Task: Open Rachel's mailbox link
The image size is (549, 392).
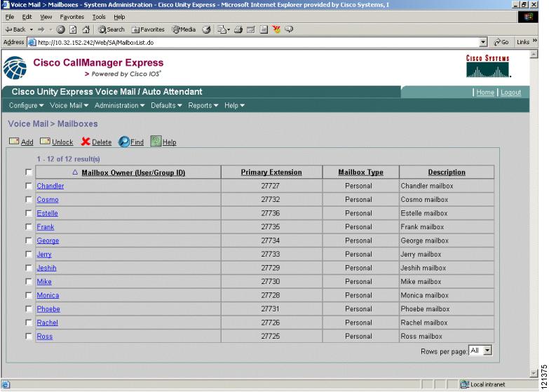Action: [x=47, y=323]
